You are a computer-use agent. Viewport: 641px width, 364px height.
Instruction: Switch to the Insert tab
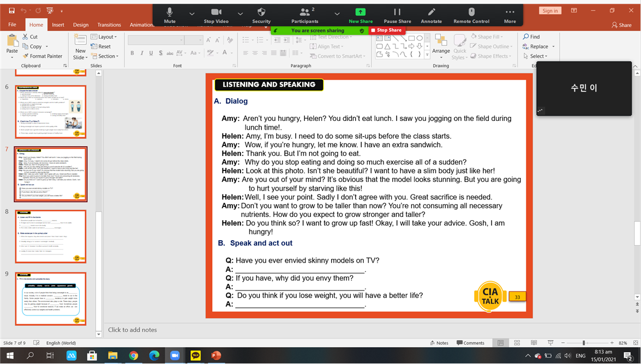pos(58,25)
